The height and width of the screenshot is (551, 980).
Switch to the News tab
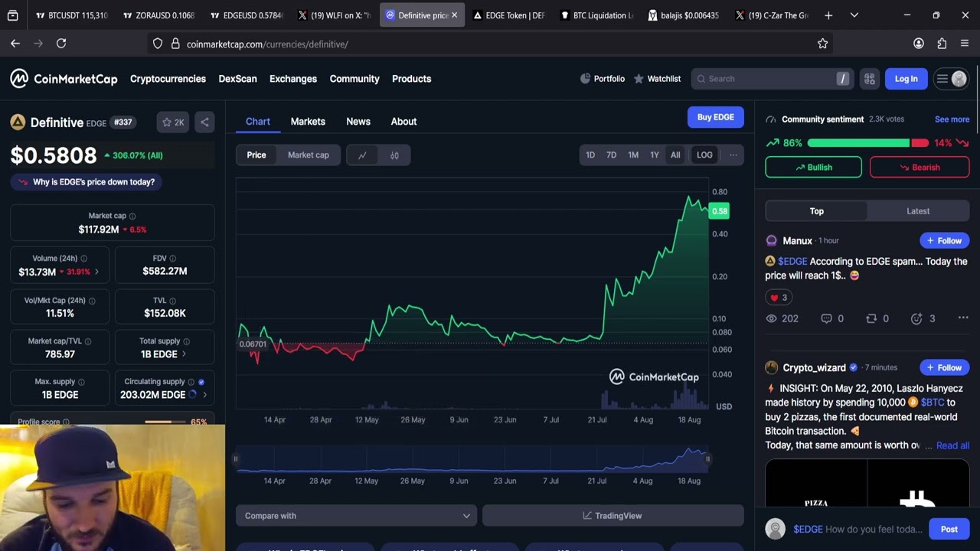[358, 122]
